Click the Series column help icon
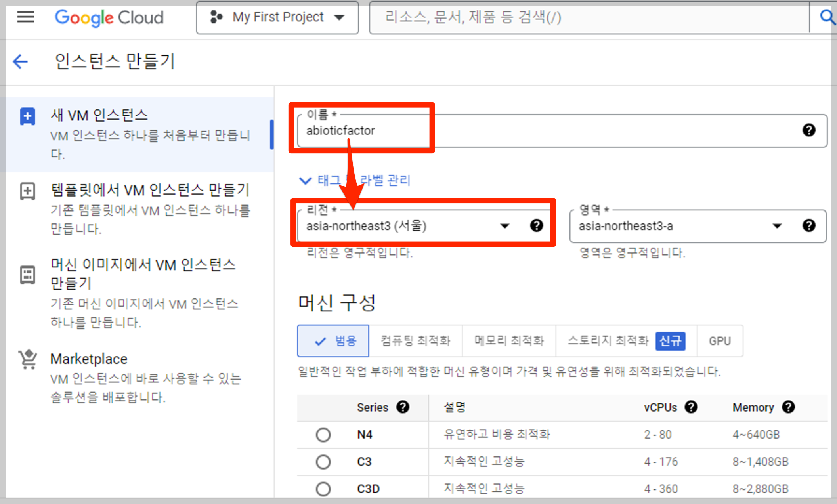The image size is (837, 504). click(403, 407)
